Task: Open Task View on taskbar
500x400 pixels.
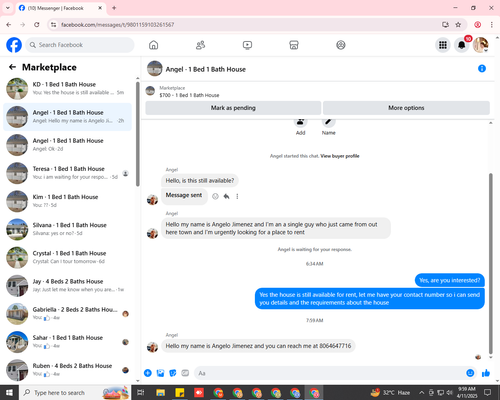Action: pos(141,393)
